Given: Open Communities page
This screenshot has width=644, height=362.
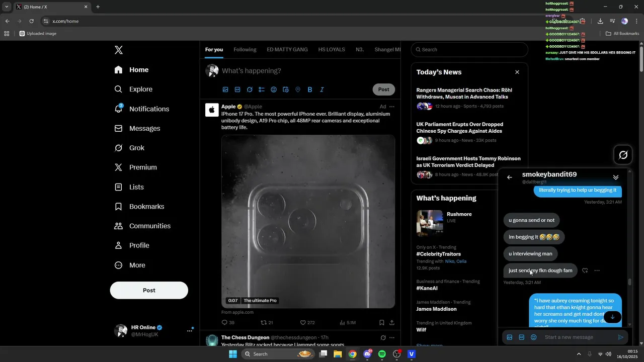Looking at the screenshot, I should click(142, 226).
